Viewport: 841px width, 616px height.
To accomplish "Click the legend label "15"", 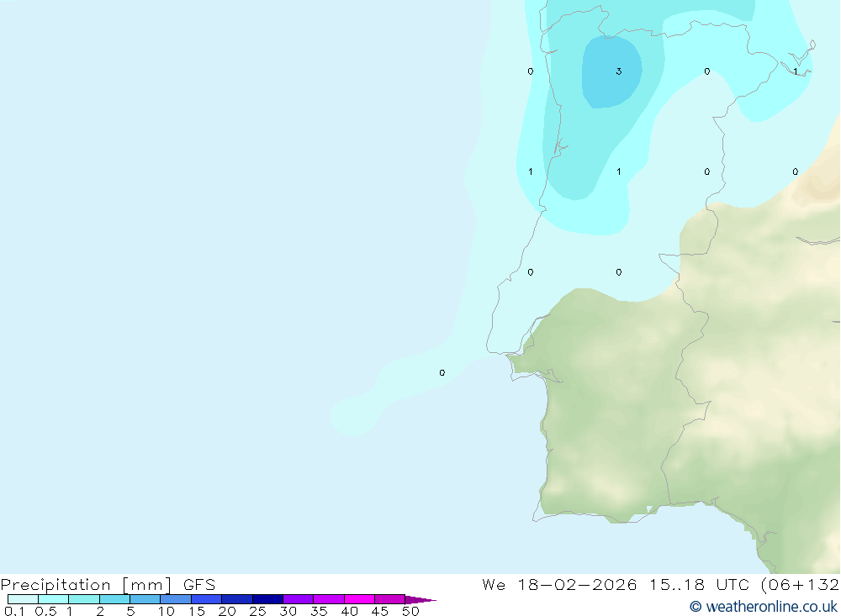I will pyautogui.click(x=197, y=611).
